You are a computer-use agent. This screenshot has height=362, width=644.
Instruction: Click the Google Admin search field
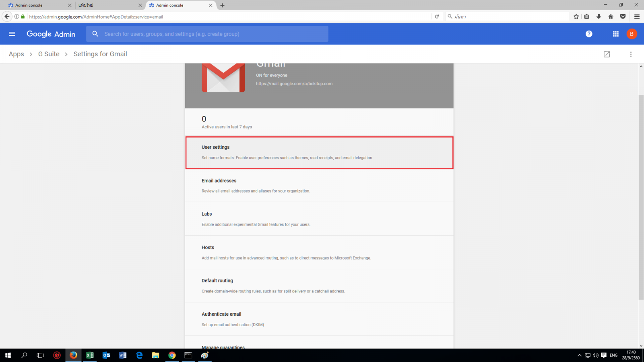(207, 34)
